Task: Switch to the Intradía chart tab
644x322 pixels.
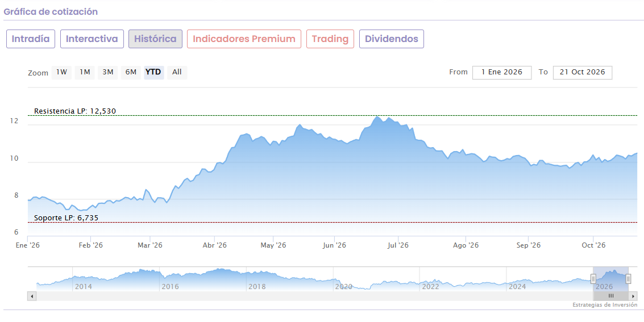Action: pyautogui.click(x=30, y=39)
